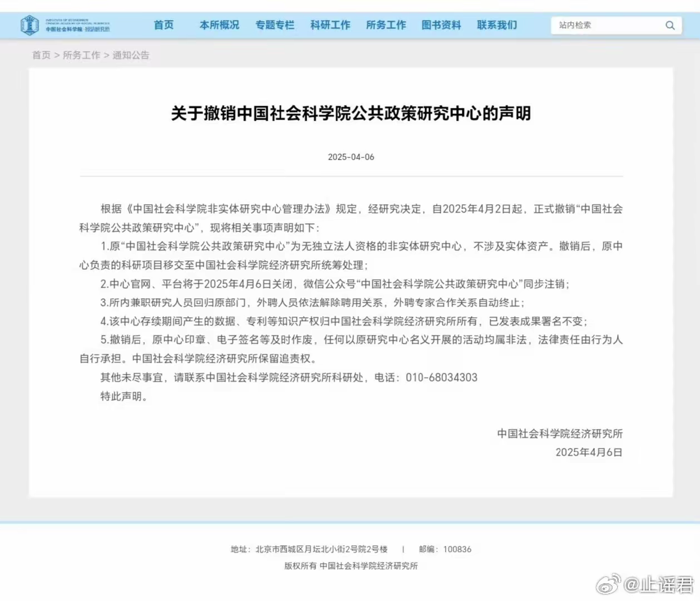
Task: Click the signature 中国社会科学院经济研究所
Action: pyautogui.click(x=560, y=433)
